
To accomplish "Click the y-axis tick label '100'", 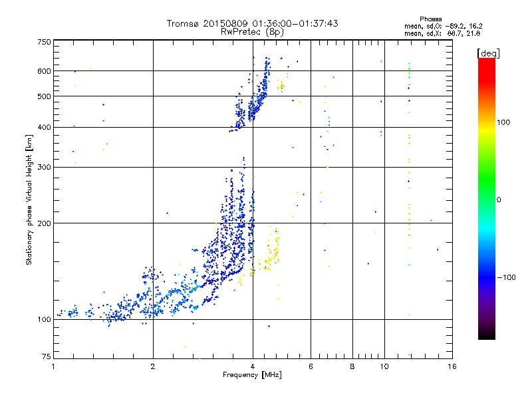I will tap(45, 319).
